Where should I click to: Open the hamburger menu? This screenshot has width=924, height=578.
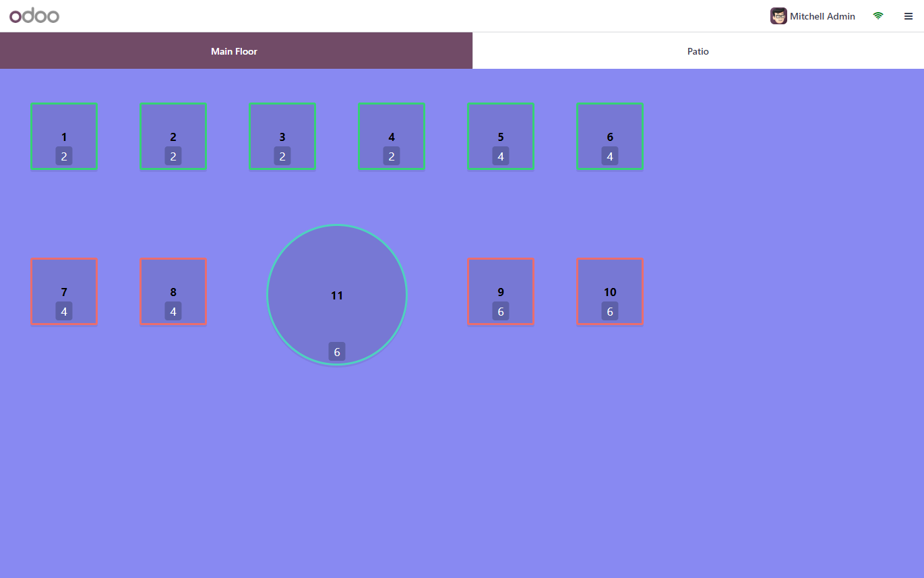pos(908,16)
